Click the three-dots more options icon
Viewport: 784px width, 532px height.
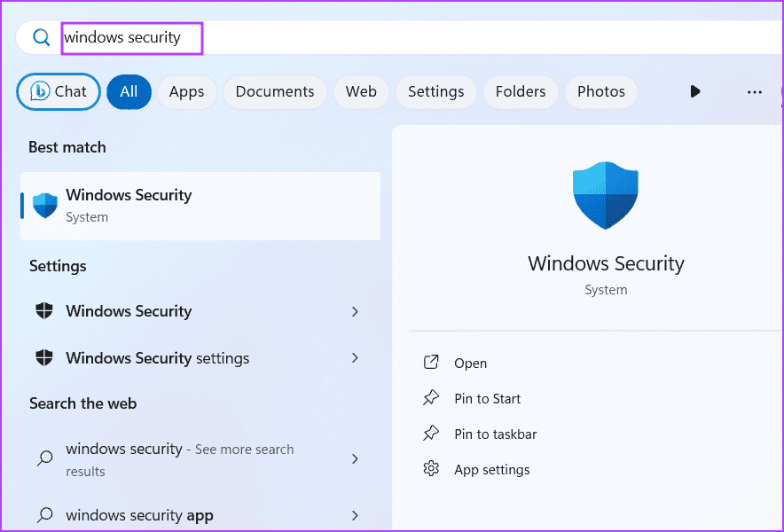tap(755, 92)
